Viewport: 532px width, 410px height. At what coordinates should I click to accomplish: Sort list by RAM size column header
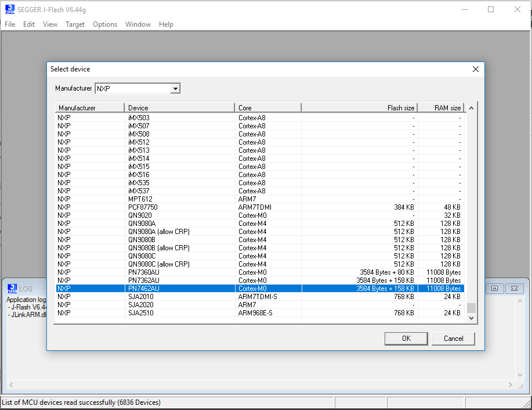pos(441,108)
